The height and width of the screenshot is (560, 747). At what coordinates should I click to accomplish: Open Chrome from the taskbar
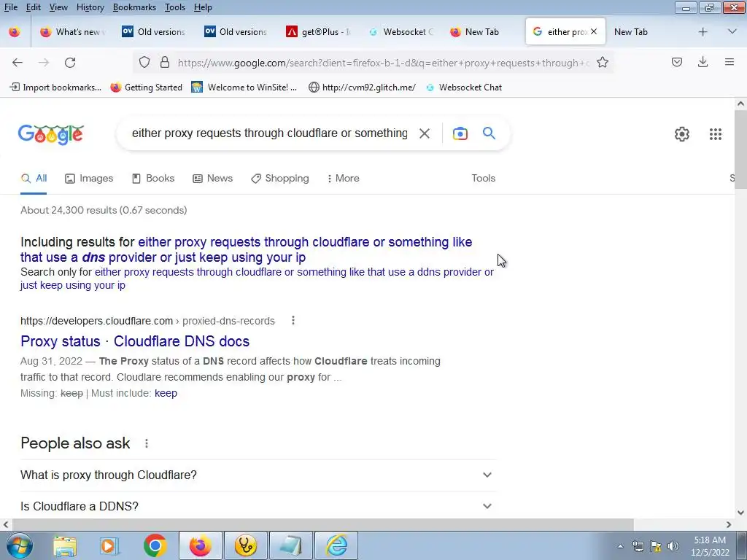tap(155, 545)
